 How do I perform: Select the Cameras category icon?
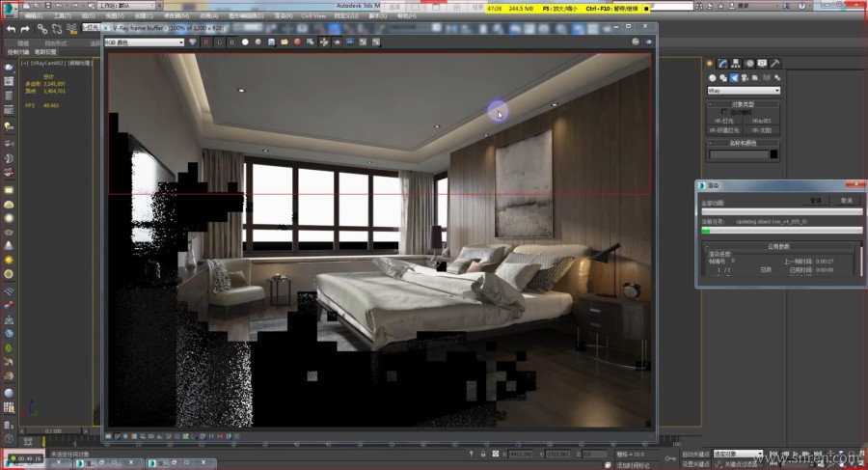(x=746, y=78)
